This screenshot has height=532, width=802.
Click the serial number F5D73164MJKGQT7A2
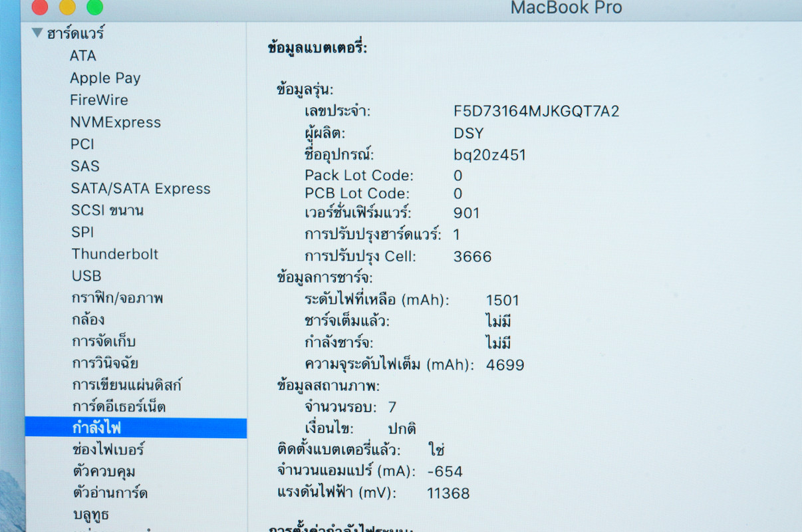[x=536, y=111]
